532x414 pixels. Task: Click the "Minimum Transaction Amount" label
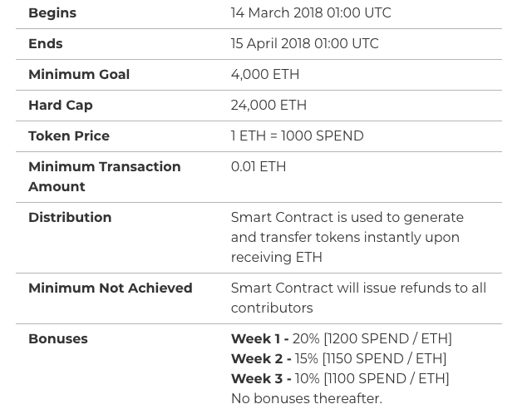104,177
